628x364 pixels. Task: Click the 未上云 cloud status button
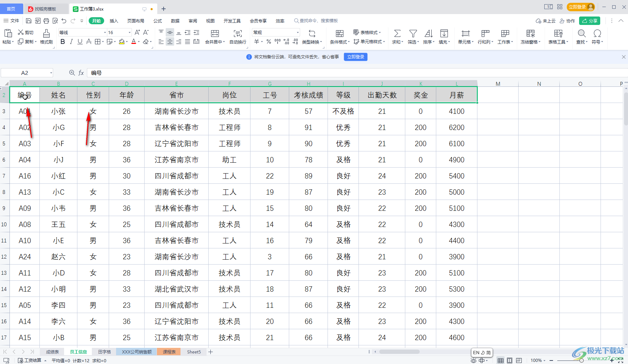(x=545, y=21)
